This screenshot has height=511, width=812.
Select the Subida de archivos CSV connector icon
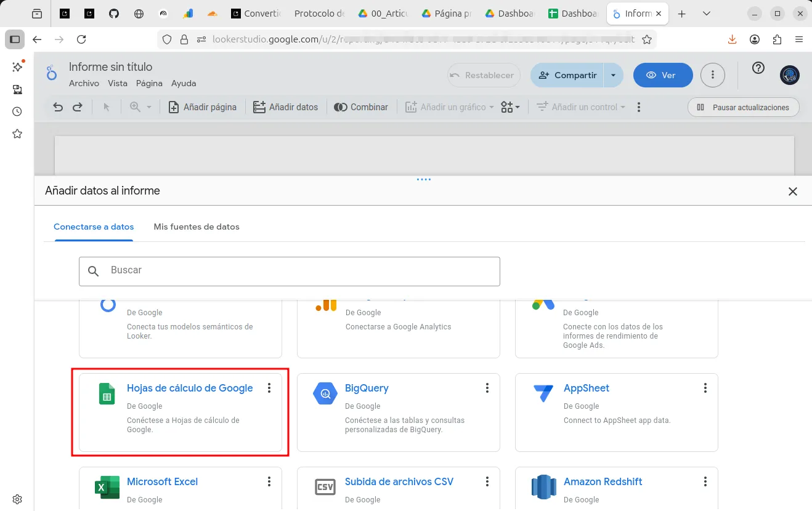pos(325,487)
